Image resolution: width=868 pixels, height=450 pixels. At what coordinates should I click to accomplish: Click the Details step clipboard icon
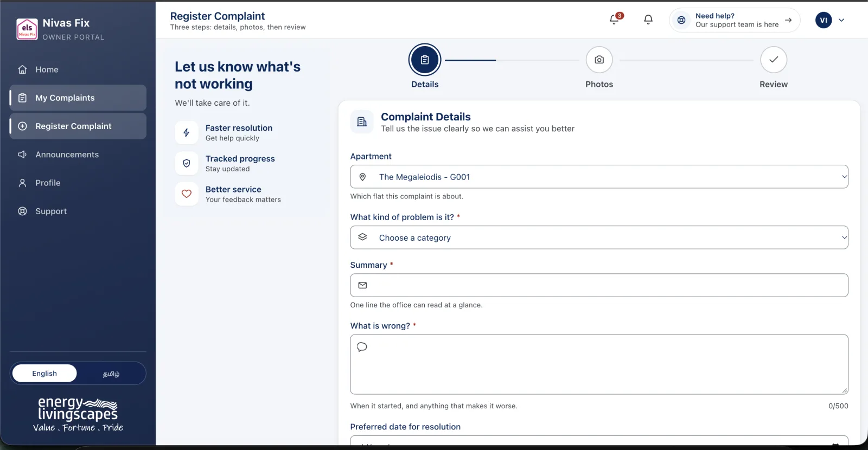(425, 60)
